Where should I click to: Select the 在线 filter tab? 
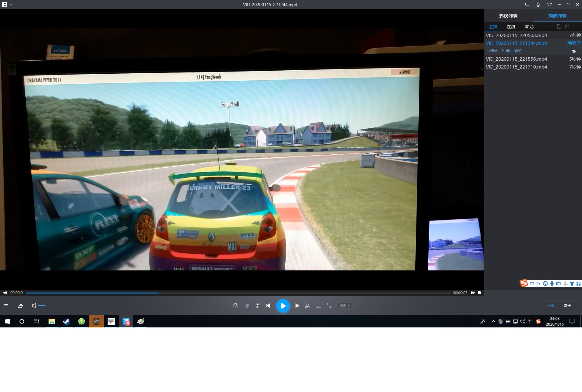(511, 27)
